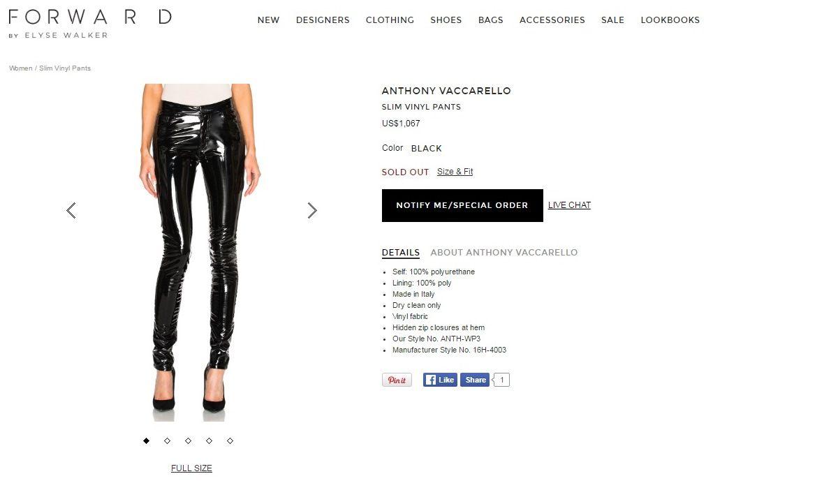Open the Clothing menu
The height and width of the screenshot is (504, 838).
click(390, 20)
